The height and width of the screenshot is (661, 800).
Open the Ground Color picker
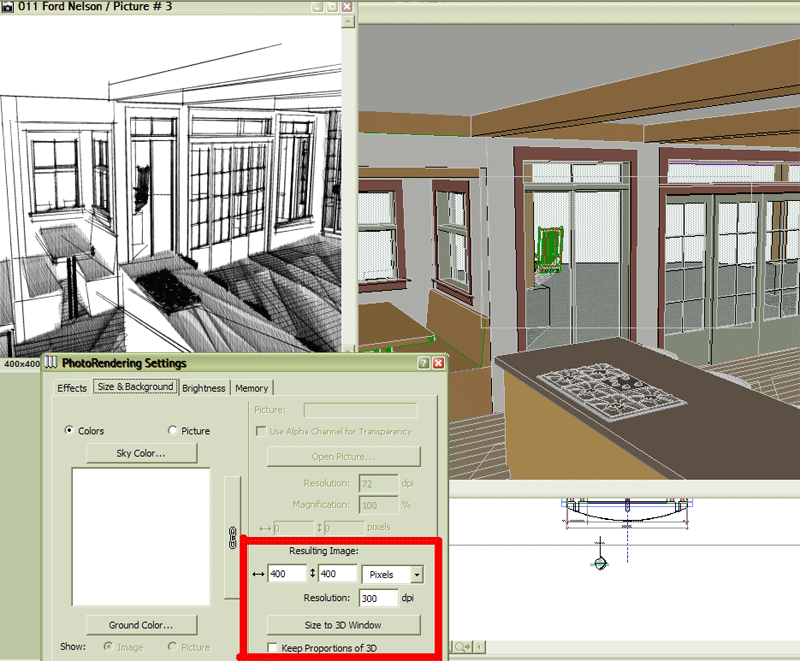tap(141, 625)
